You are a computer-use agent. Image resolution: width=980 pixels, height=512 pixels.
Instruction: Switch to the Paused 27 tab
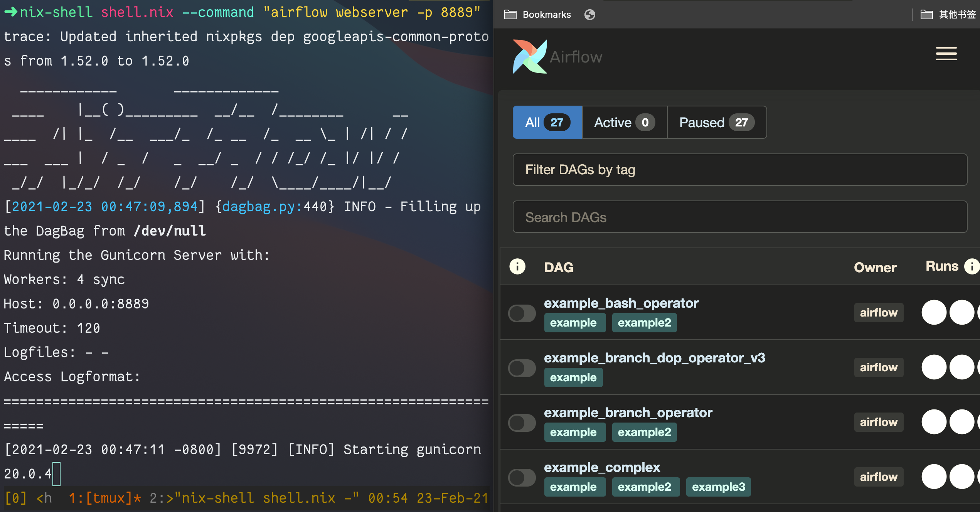point(717,122)
